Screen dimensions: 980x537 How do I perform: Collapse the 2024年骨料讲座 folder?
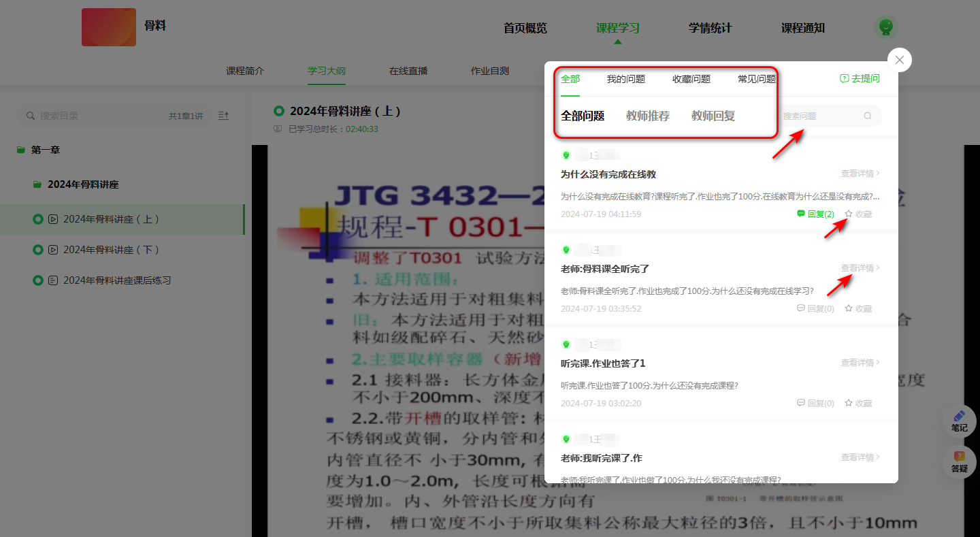pos(37,184)
